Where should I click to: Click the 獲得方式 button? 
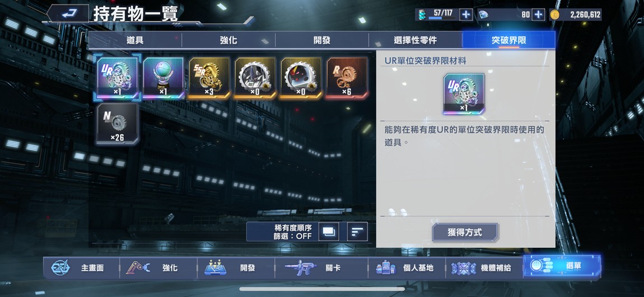pyautogui.click(x=465, y=233)
